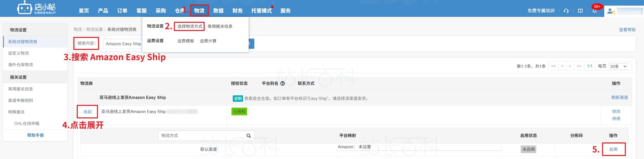This screenshot has height=159, width=644.
Task: Open the 托管模式 menu
Action: click(x=261, y=11)
